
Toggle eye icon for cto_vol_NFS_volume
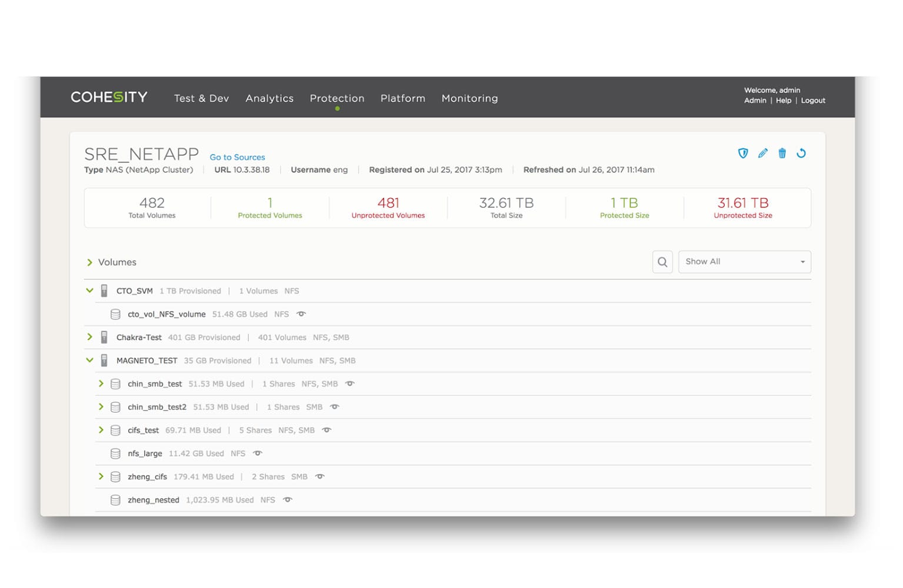pyautogui.click(x=301, y=314)
